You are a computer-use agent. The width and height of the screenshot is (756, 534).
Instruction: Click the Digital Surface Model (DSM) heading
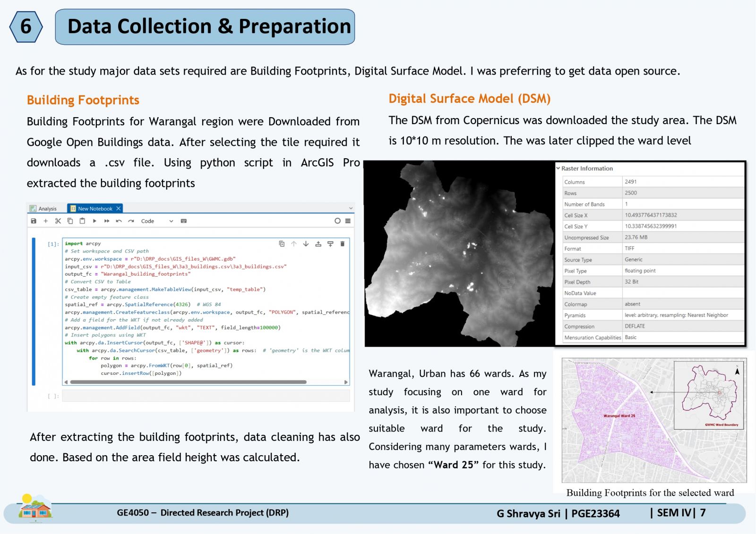click(470, 99)
